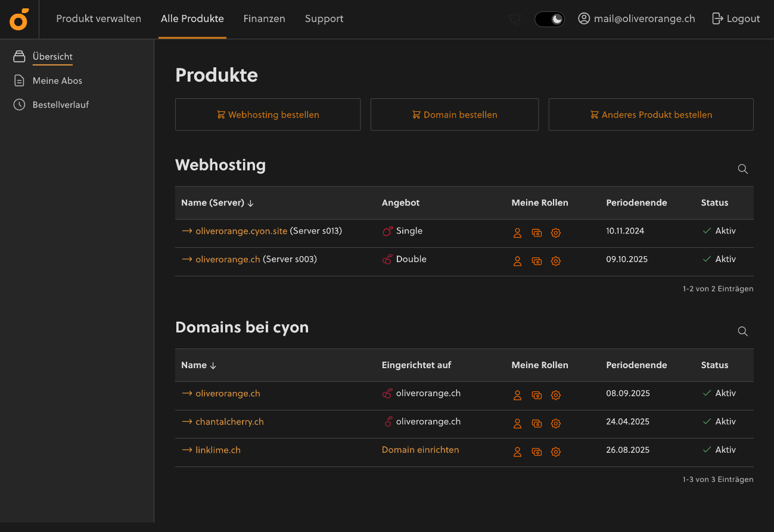Screen dimensions: 774x532
Task: Open the Support tab
Action: pos(324,18)
